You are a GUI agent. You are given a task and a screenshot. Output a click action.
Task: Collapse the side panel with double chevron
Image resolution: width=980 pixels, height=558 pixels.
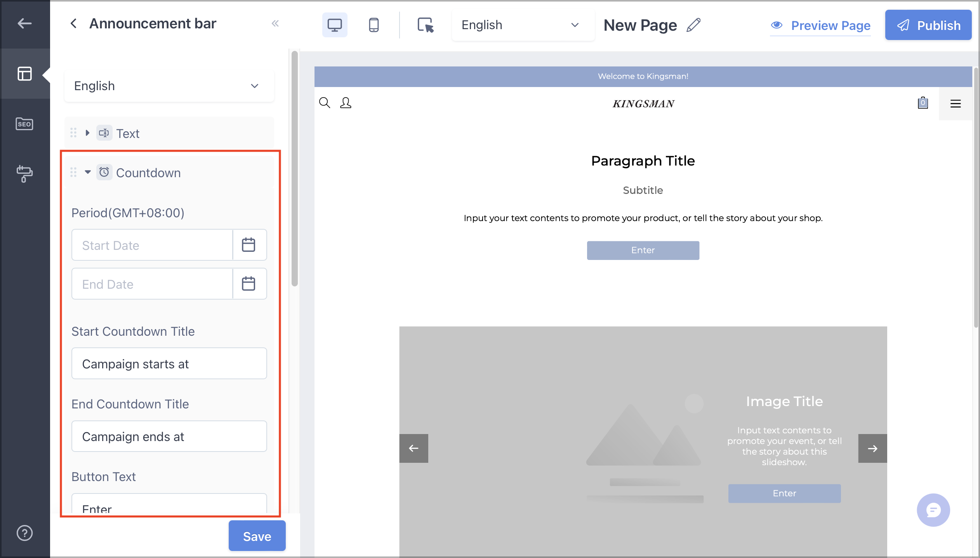point(275,24)
